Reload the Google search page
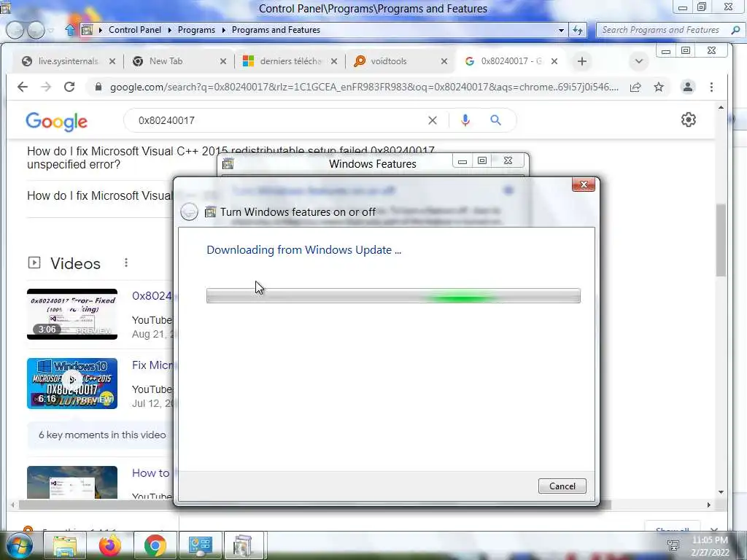This screenshot has width=747, height=560. pos(69,87)
